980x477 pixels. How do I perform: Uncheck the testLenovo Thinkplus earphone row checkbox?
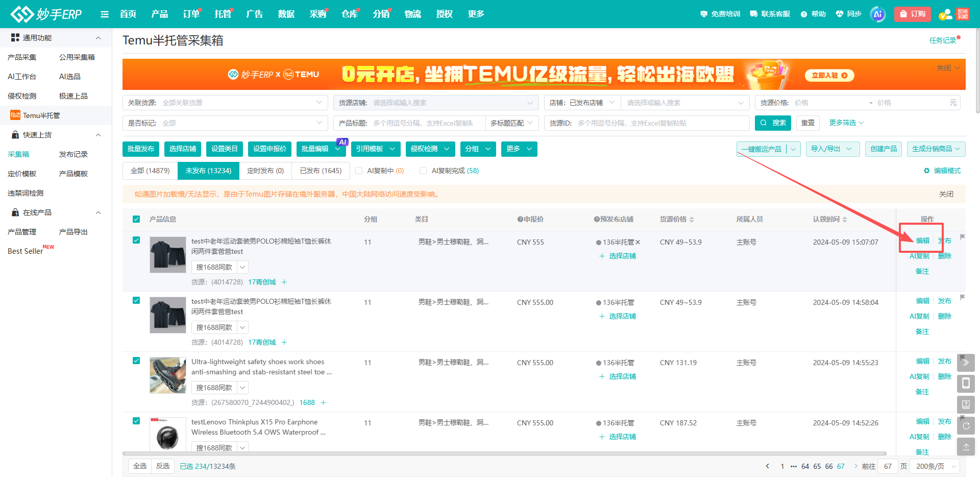tap(136, 421)
